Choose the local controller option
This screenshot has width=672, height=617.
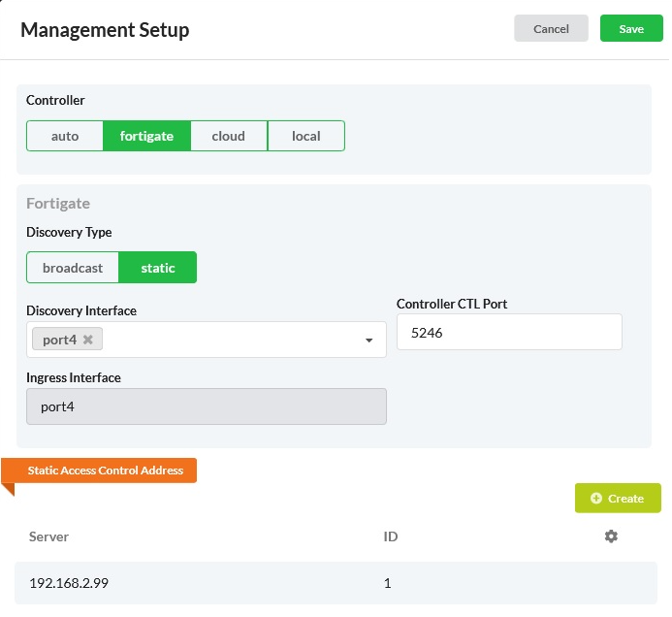(x=305, y=136)
